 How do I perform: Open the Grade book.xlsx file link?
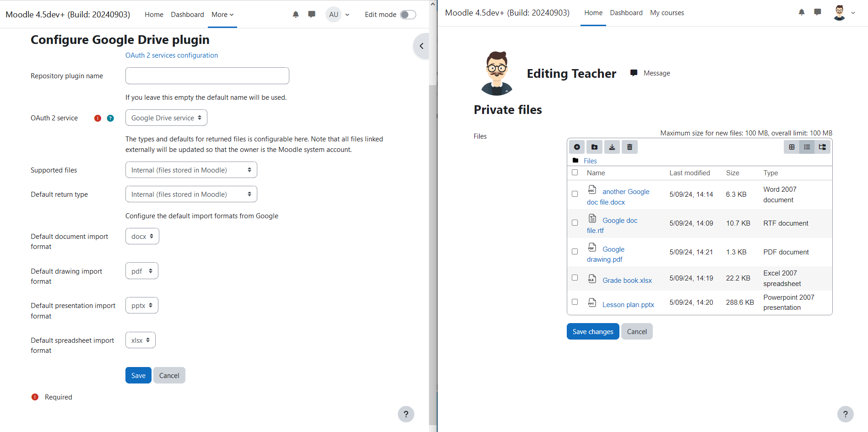pos(627,280)
